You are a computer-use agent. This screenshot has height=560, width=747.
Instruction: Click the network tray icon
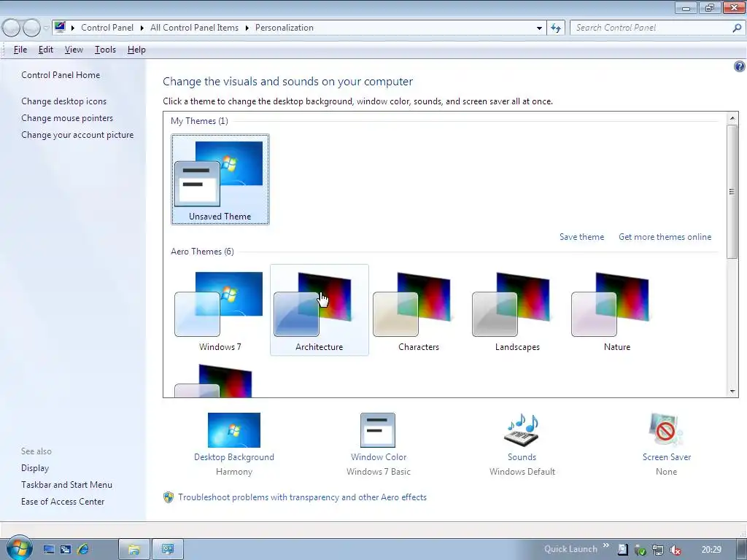click(657, 550)
